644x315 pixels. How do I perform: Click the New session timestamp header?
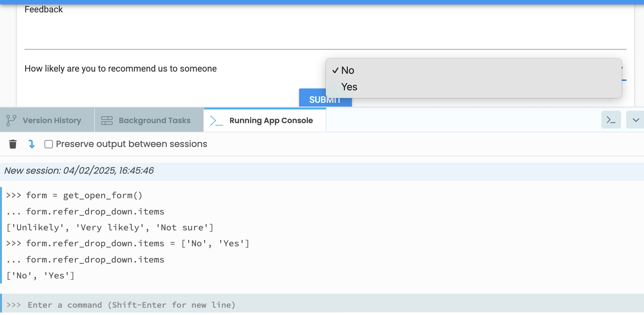click(x=79, y=171)
